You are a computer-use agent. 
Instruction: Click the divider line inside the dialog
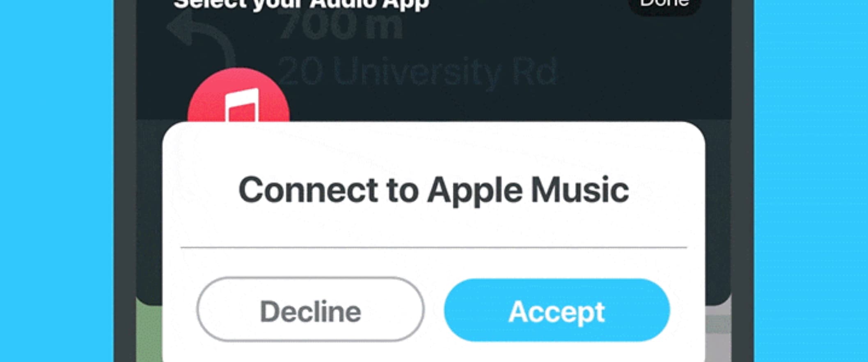pyautogui.click(x=434, y=247)
